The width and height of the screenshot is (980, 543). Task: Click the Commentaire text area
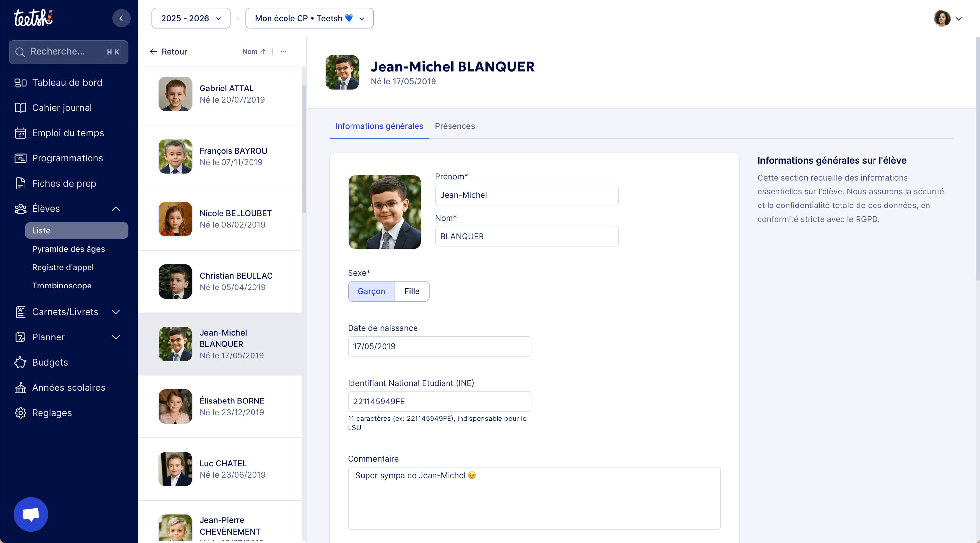534,498
